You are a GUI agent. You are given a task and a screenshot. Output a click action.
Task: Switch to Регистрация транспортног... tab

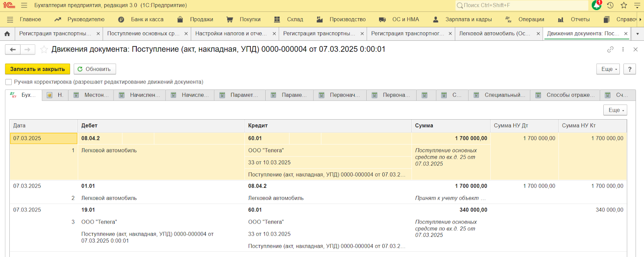tap(407, 33)
